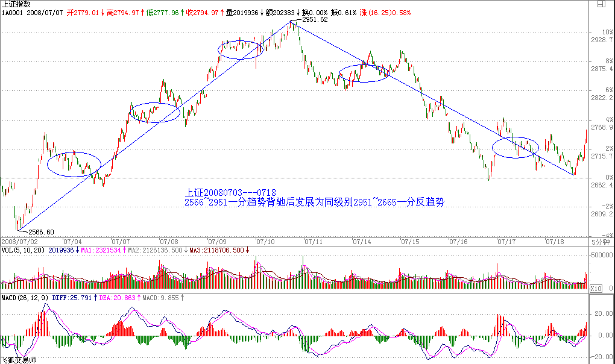The height and width of the screenshot is (364, 615).
Task: Open the 5分钟 period selector
Action: click(x=599, y=241)
